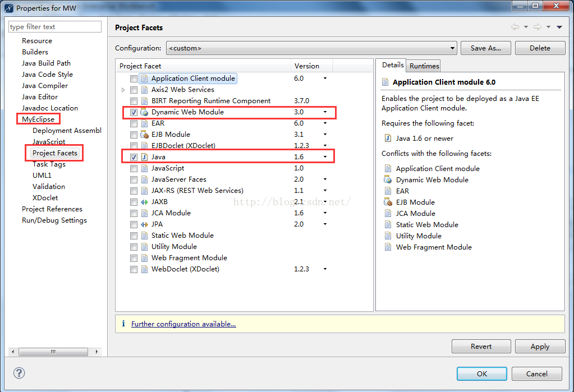The height and width of the screenshot is (392, 574).
Task: Expand the Axis2 Web Services node
Action: tap(123, 90)
